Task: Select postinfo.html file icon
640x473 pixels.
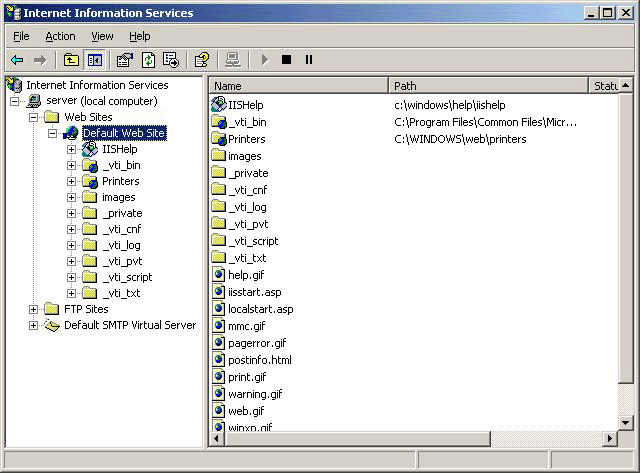Action: point(219,360)
